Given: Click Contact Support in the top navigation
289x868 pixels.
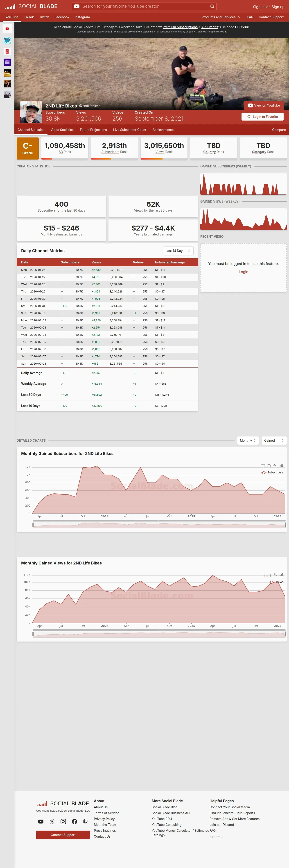Looking at the screenshot, I should [x=271, y=17].
